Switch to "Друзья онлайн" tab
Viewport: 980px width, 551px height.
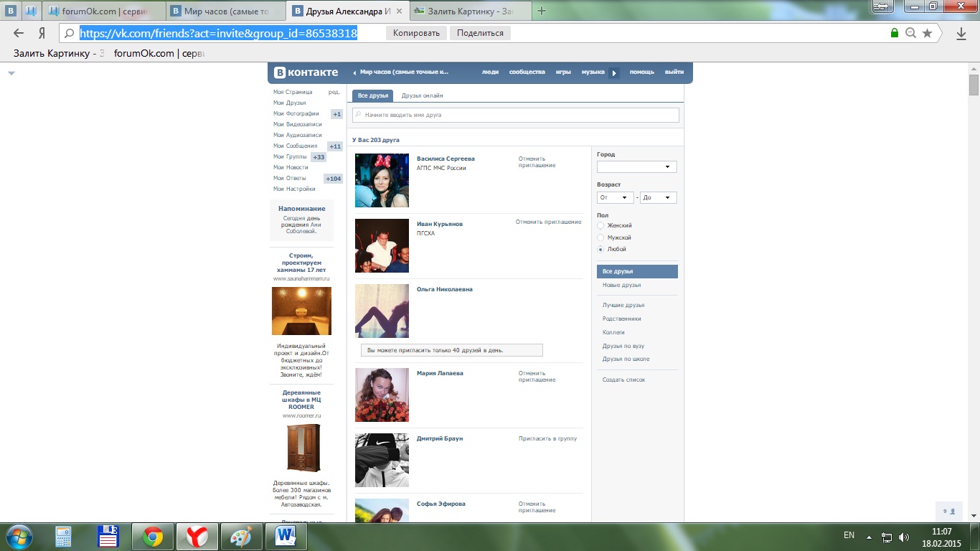click(x=422, y=95)
